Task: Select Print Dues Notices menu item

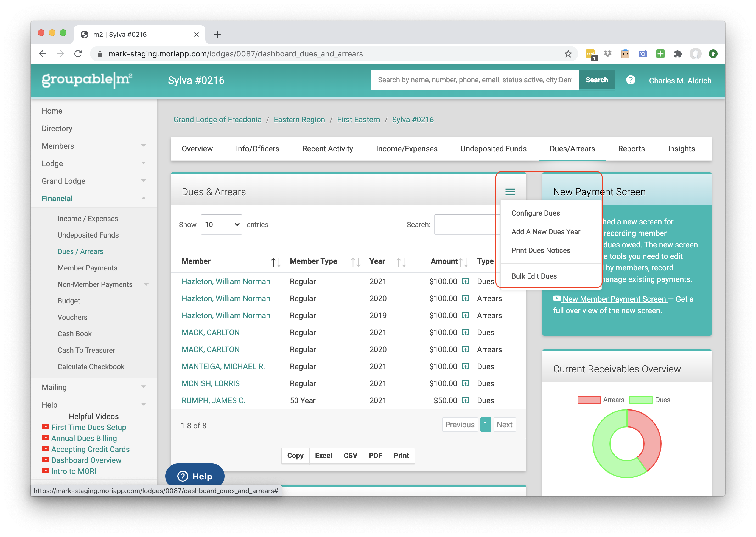Action: click(x=541, y=250)
